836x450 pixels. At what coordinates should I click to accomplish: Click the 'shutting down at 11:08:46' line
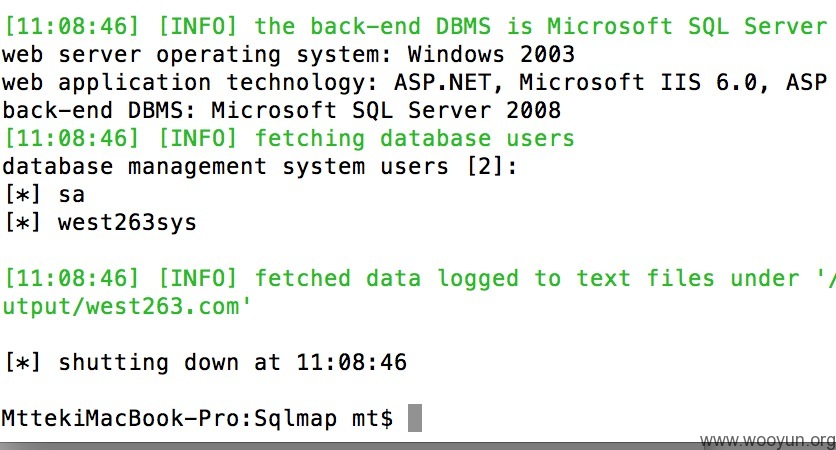point(205,363)
